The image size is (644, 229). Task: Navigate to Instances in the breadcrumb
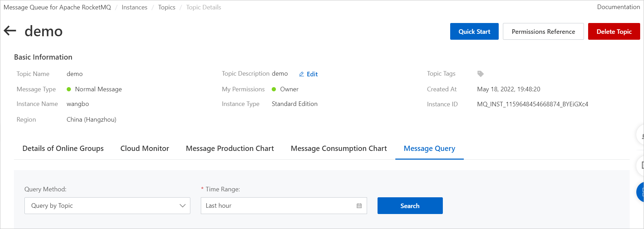tap(134, 7)
